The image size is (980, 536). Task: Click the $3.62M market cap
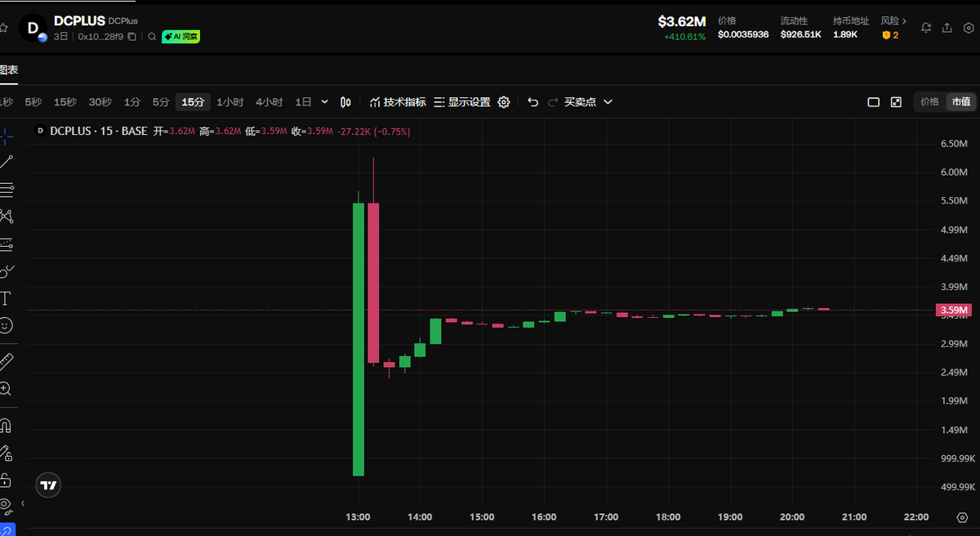(x=682, y=21)
